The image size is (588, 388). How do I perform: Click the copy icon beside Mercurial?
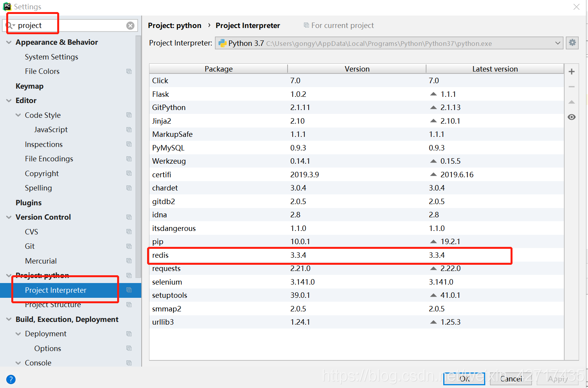click(x=129, y=261)
